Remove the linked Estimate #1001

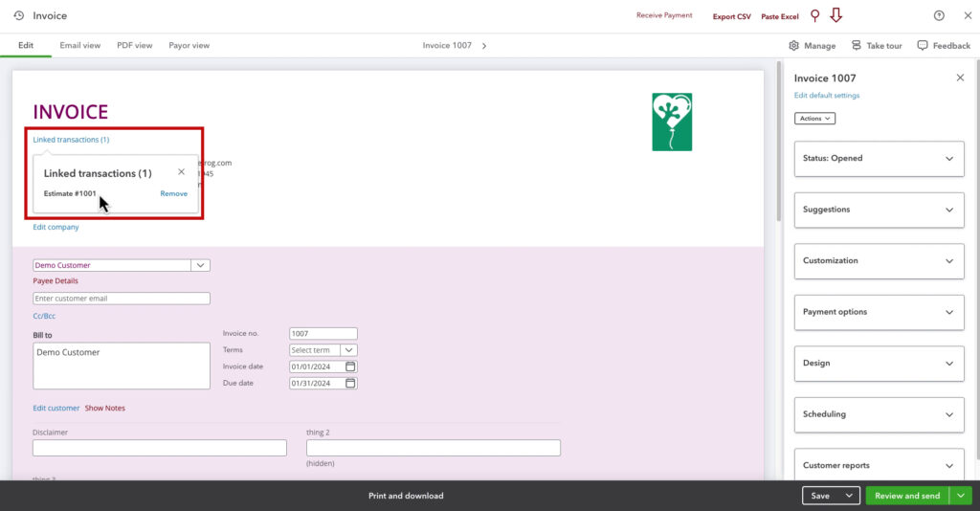174,193
